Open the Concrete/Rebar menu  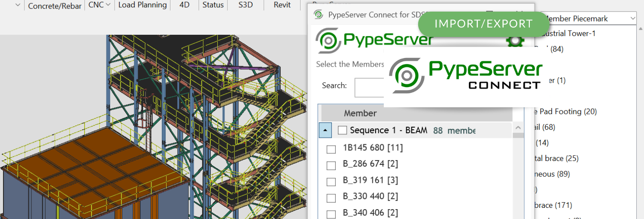(x=55, y=6)
